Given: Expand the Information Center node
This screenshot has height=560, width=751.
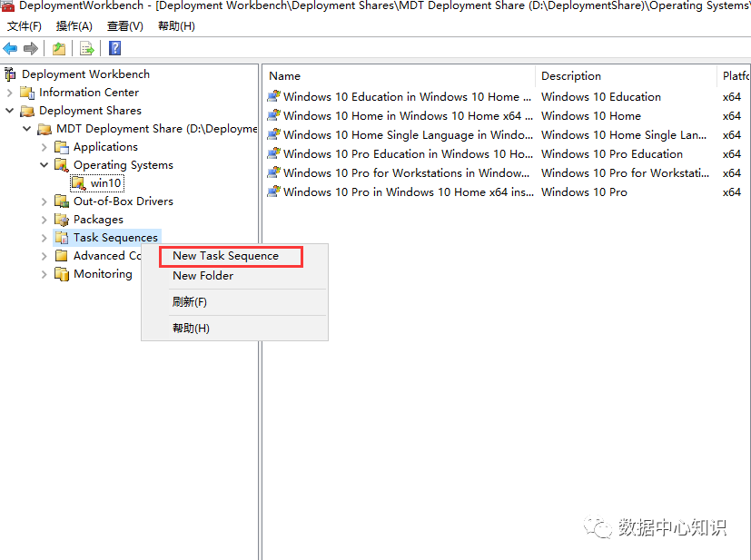Looking at the screenshot, I should pyautogui.click(x=10, y=93).
